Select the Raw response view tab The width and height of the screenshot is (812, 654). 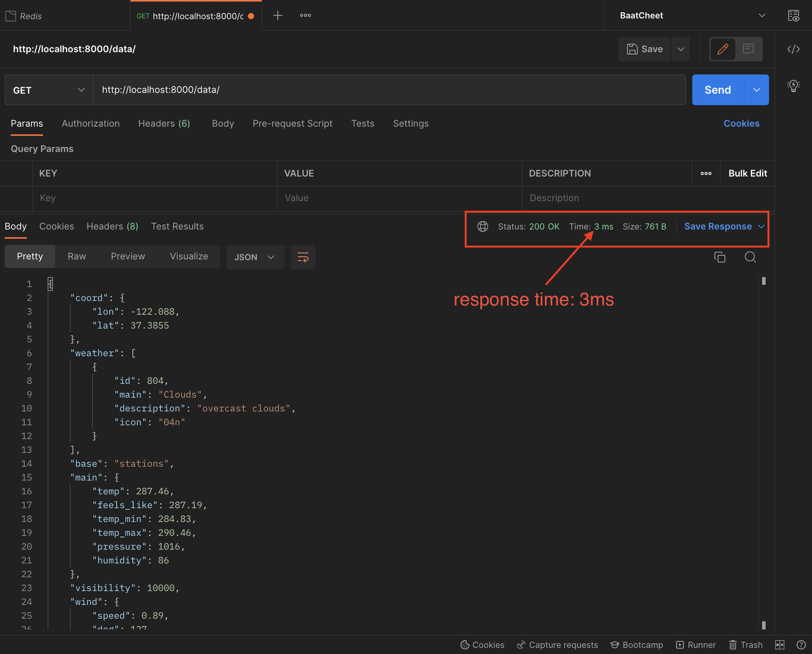tap(77, 256)
